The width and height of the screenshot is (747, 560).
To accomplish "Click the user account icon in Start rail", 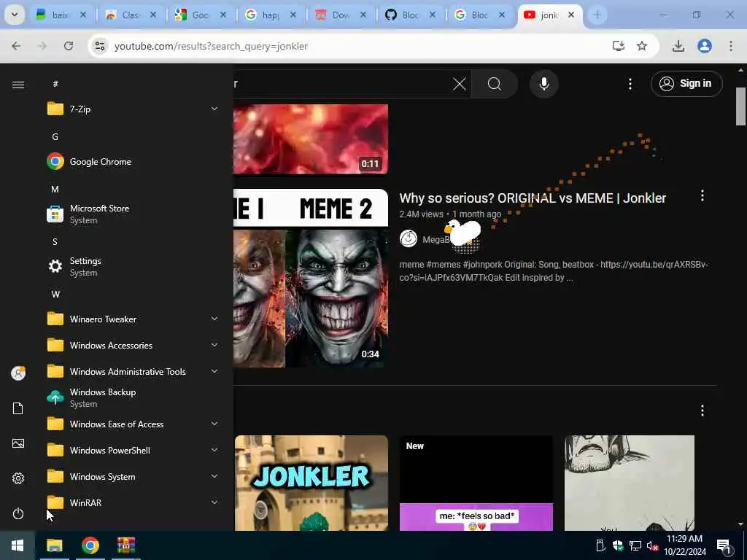I will 18,373.
